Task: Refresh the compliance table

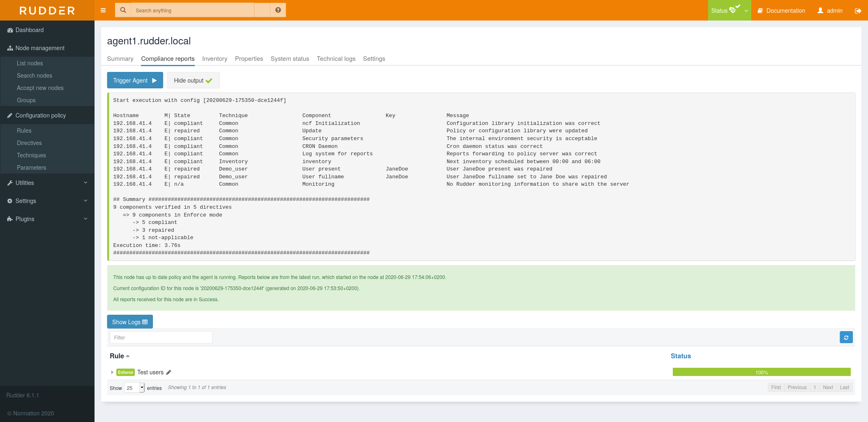Action: 846,337
